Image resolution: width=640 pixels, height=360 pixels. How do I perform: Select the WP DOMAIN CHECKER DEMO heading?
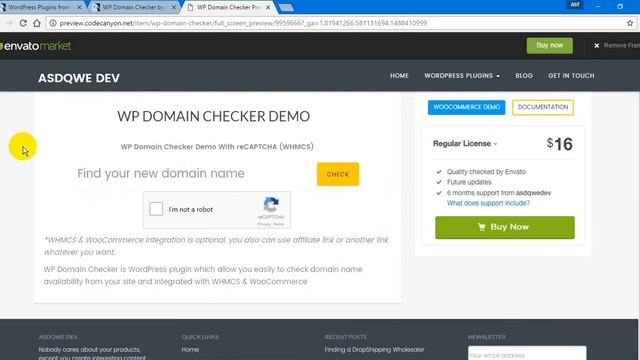213,116
